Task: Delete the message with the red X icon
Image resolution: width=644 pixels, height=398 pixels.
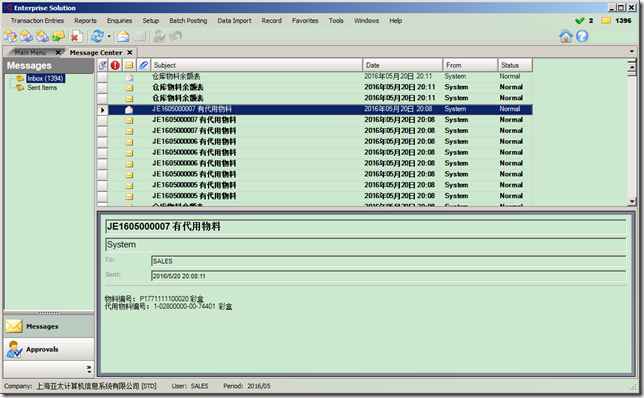Action: coord(76,37)
